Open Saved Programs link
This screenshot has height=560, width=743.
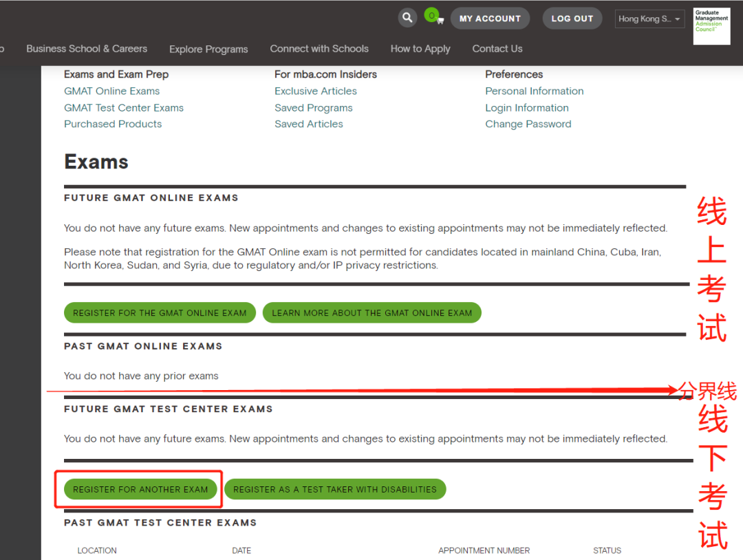click(x=314, y=108)
